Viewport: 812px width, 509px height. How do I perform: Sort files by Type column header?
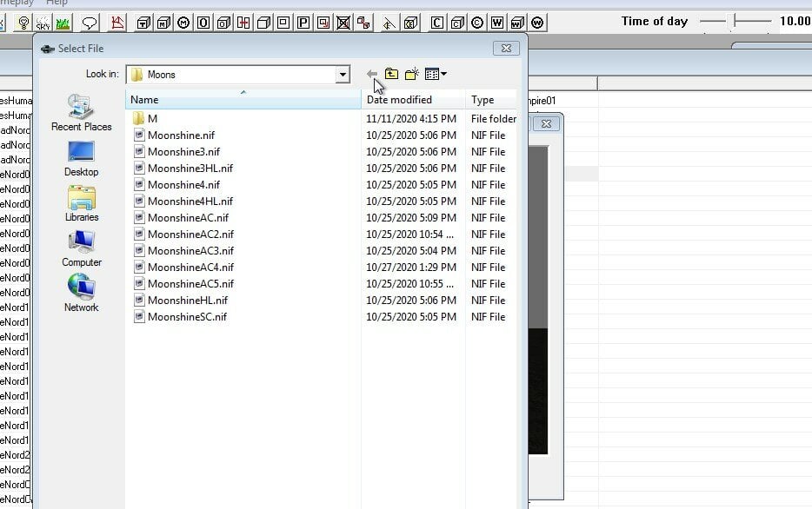(491, 99)
